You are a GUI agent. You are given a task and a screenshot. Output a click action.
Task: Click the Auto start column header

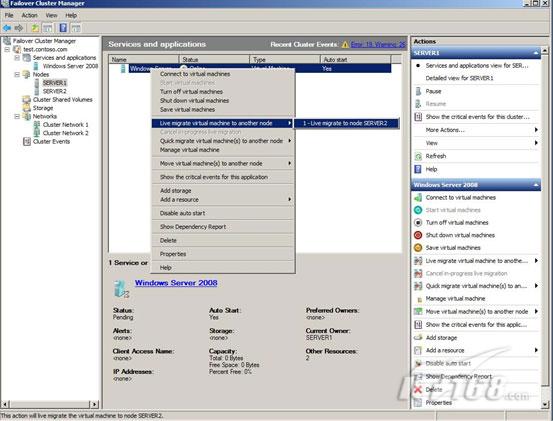(x=356, y=60)
